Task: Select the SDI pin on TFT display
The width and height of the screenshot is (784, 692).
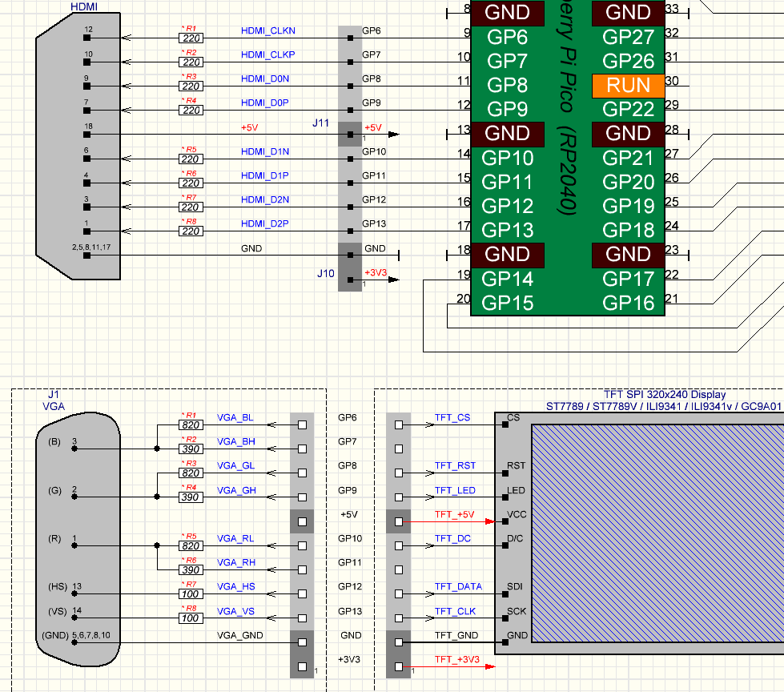Action: coord(515,587)
